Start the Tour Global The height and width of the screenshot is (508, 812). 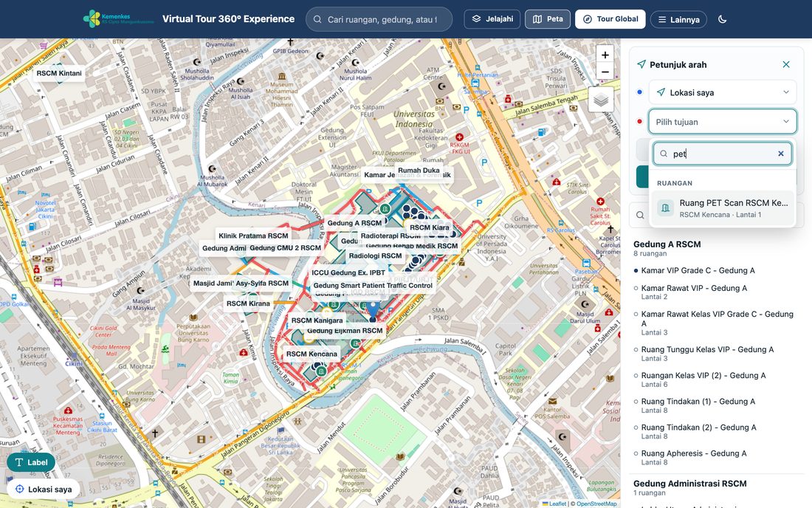coord(610,19)
